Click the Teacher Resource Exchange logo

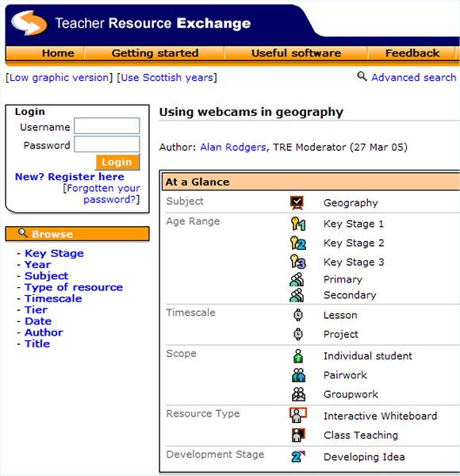pyautogui.click(x=29, y=23)
